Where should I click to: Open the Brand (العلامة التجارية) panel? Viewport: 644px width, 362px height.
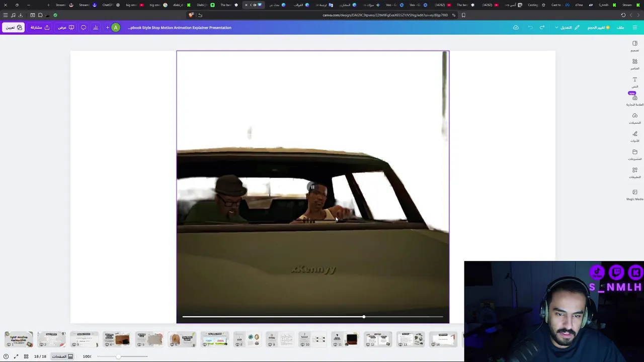click(x=634, y=101)
